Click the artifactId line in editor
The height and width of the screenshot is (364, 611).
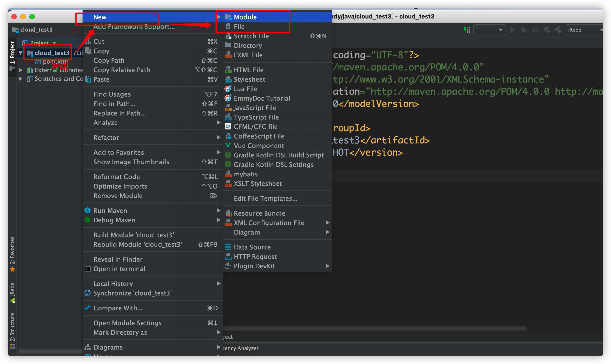point(381,140)
